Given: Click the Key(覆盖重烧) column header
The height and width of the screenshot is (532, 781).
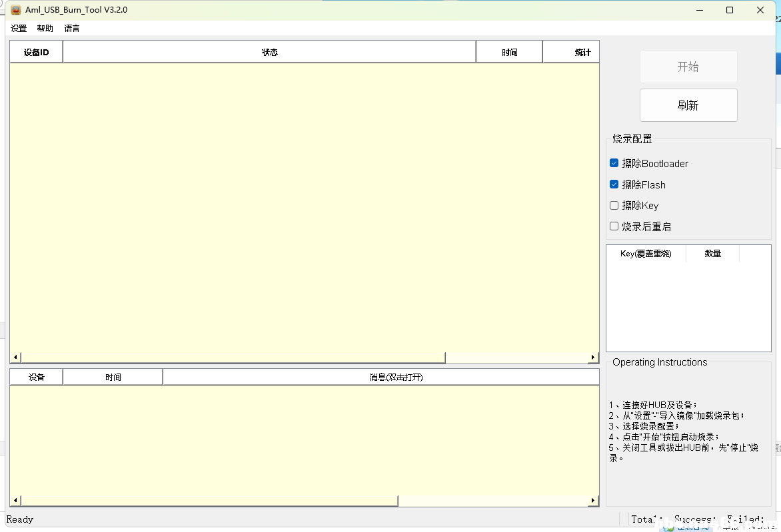Looking at the screenshot, I should (646, 254).
